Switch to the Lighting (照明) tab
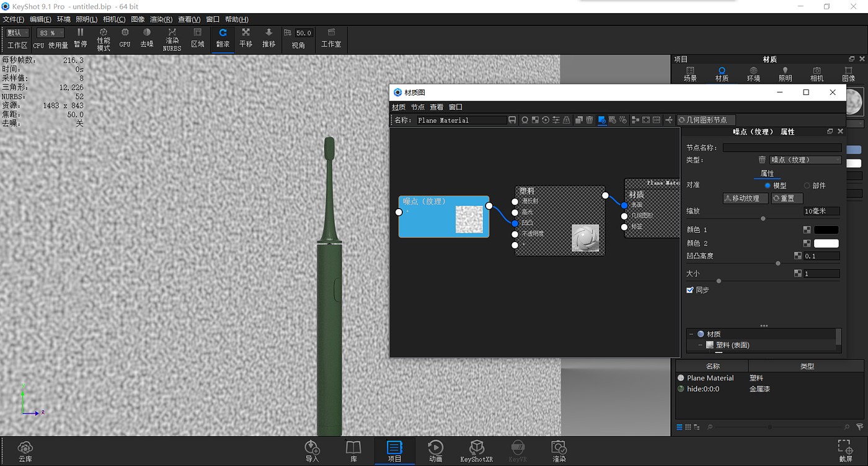Screen dimensions: 868x466 [x=785, y=74]
